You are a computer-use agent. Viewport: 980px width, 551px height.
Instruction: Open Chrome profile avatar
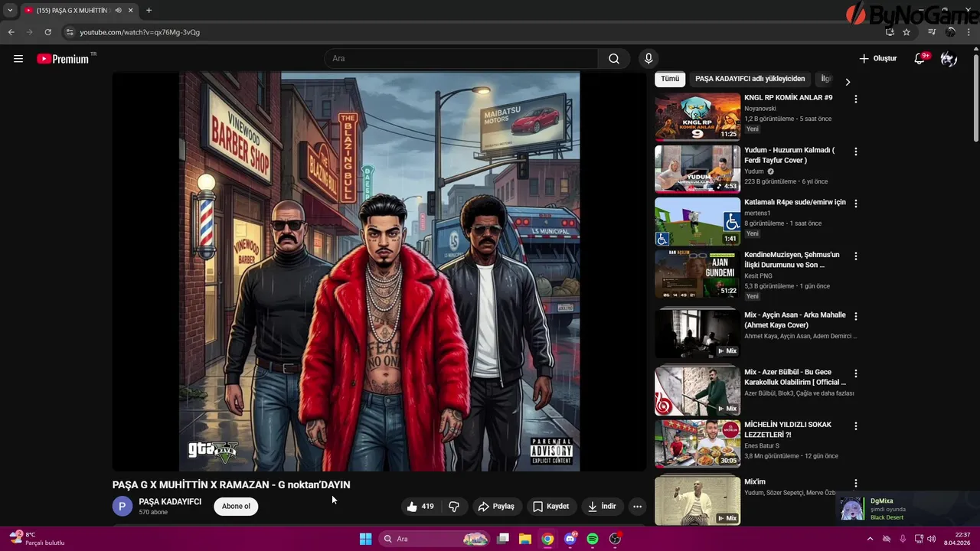951,32
